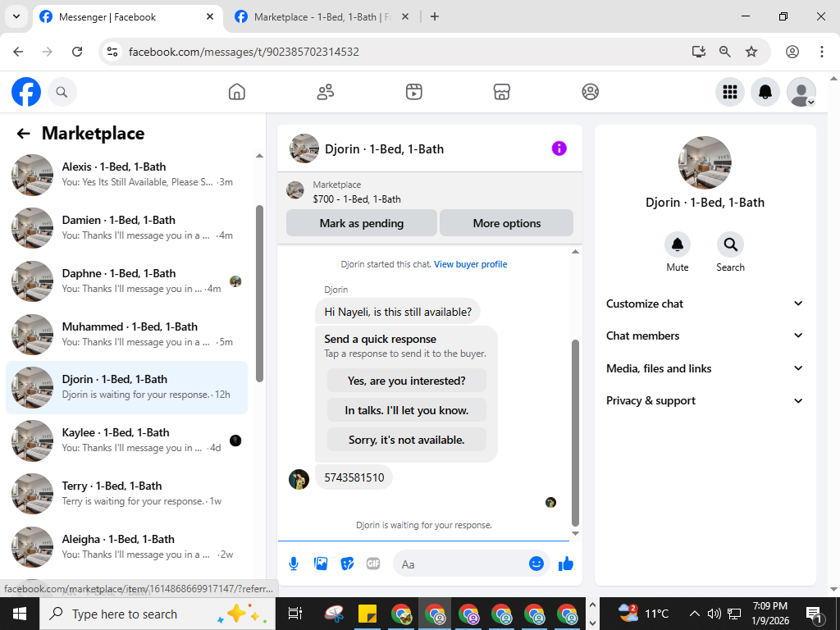Open Chrome three-dot menu

click(822, 52)
